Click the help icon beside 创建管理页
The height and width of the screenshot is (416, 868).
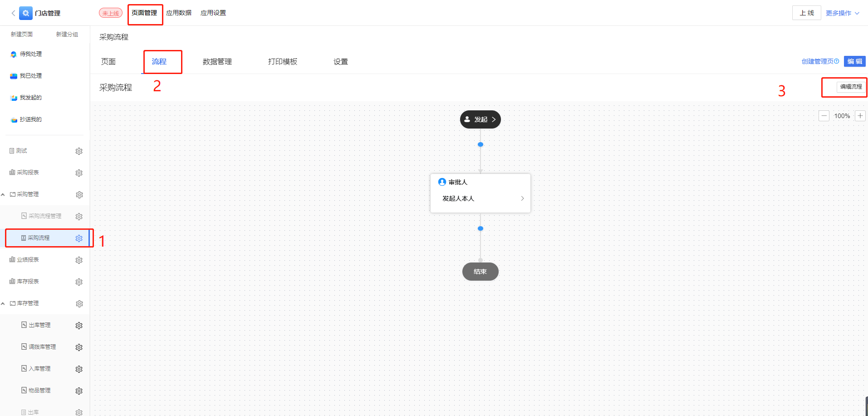click(x=837, y=61)
